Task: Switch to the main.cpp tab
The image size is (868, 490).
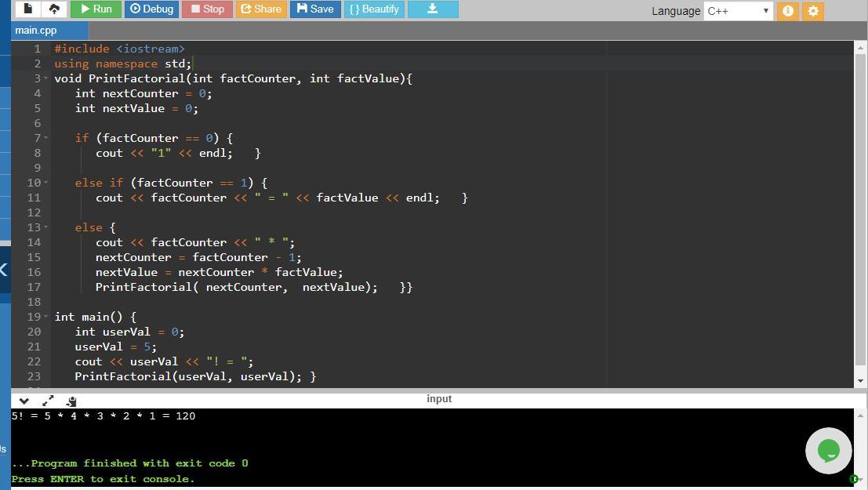Action: (x=37, y=30)
